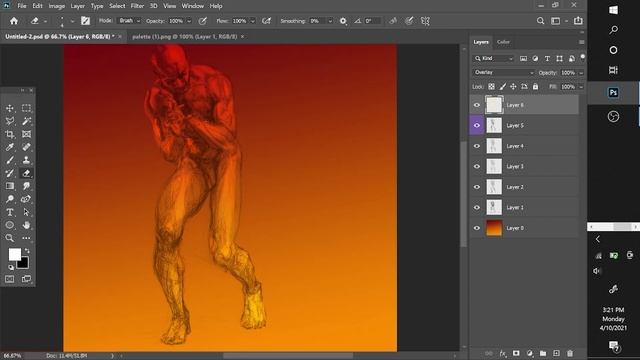Change screen mode button

click(26, 279)
